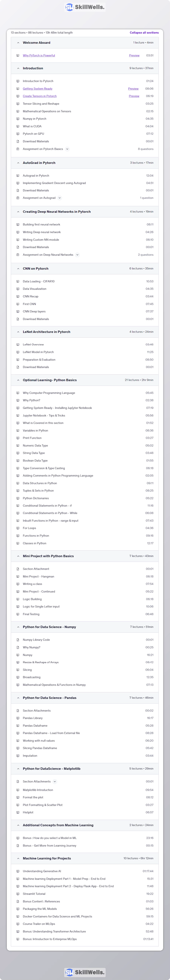Collapse the LeNet Architecture in Pytorch section
The height and width of the screenshot is (980, 170).
pos(18,332)
